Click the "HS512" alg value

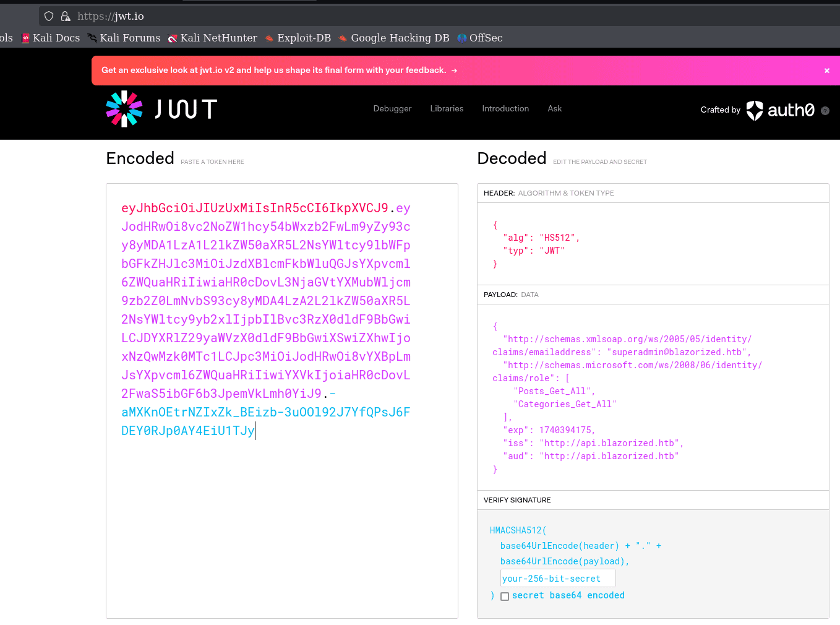[x=557, y=238]
